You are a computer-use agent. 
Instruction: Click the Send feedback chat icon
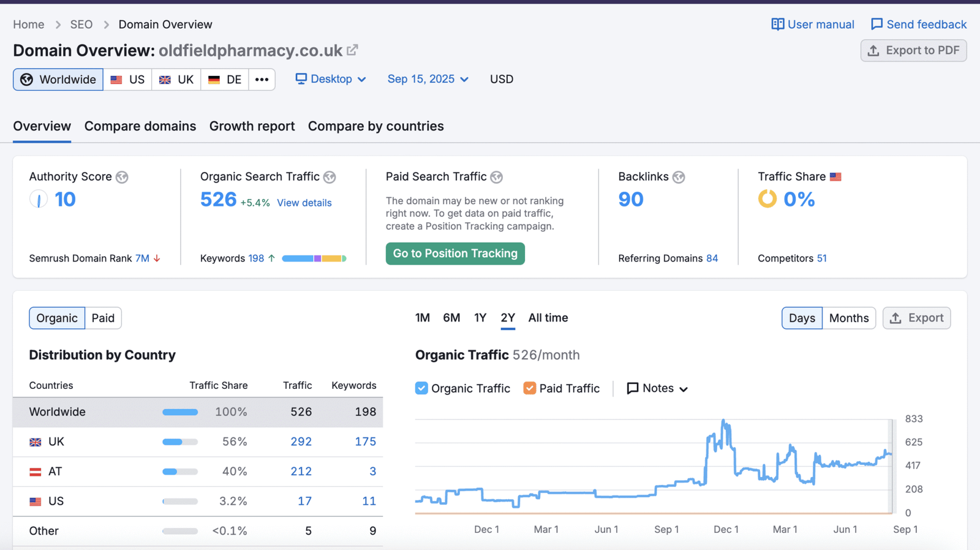pos(876,24)
